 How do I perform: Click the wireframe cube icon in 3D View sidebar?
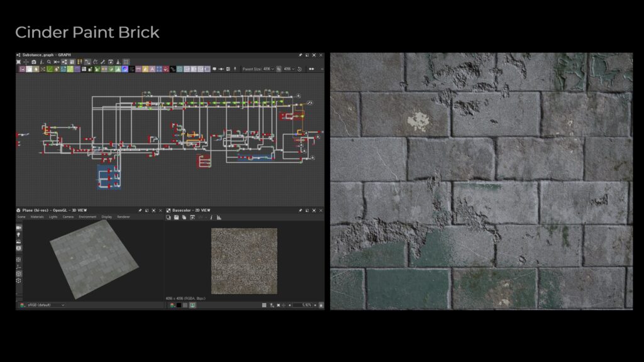[x=18, y=281]
